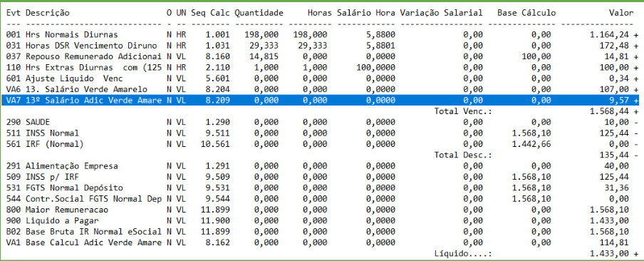Click the value '172,48' in Valor column
Viewport: 644px width, 261px height.
pos(614,46)
